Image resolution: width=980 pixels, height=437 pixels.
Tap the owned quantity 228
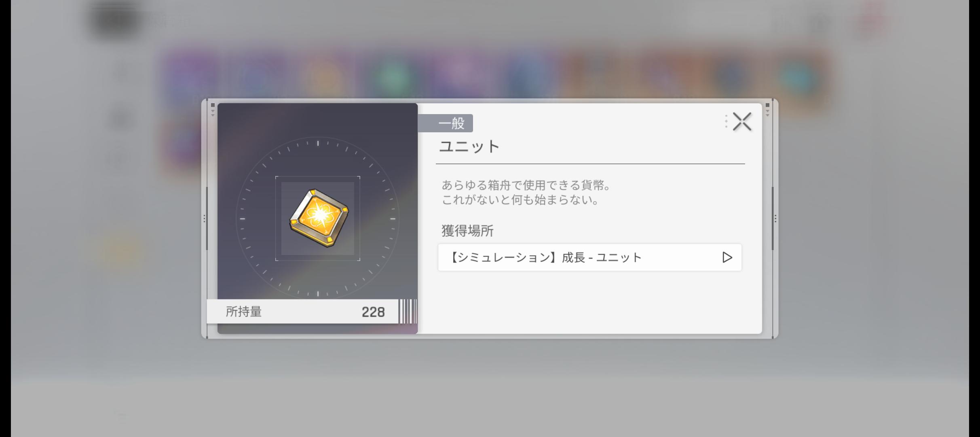[x=373, y=312]
